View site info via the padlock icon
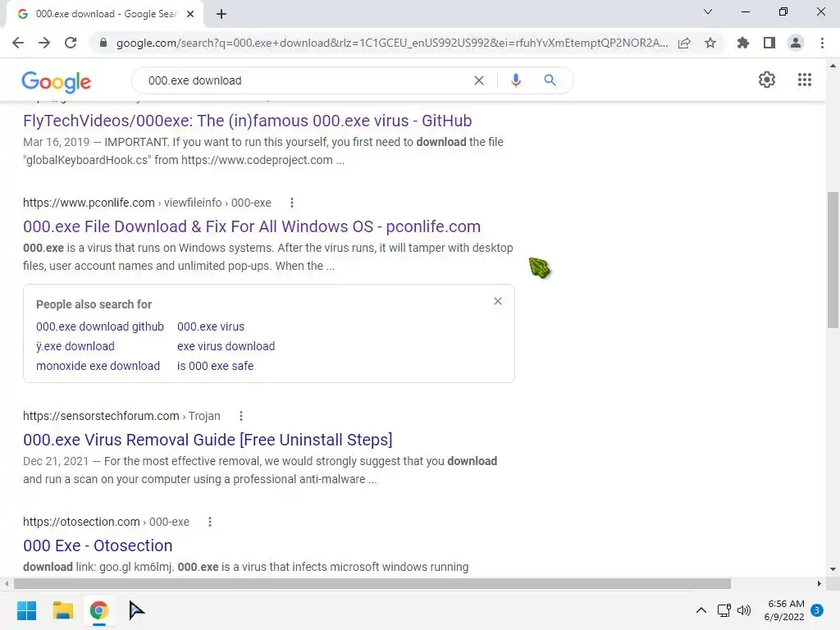 pyautogui.click(x=103, y=43)
